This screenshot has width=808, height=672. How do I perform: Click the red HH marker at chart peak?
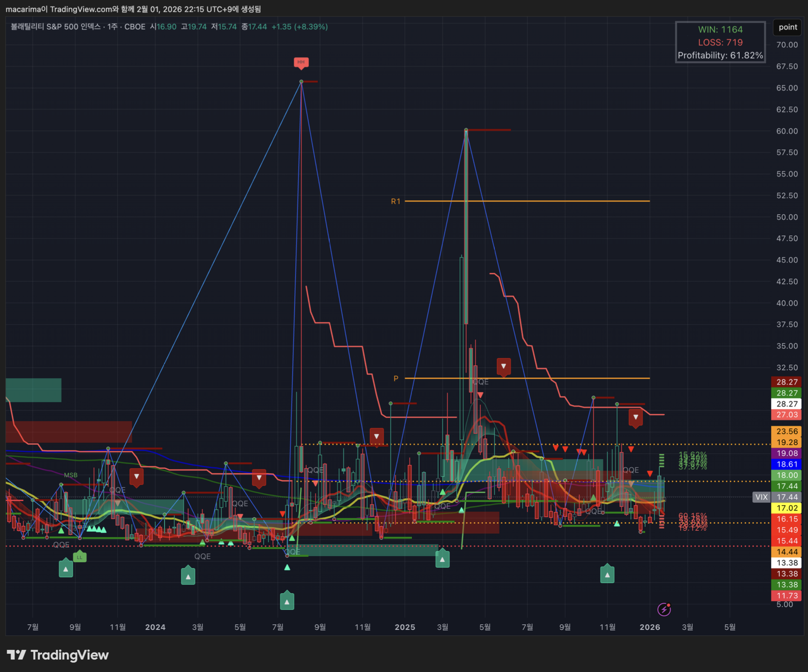[301, 62]
